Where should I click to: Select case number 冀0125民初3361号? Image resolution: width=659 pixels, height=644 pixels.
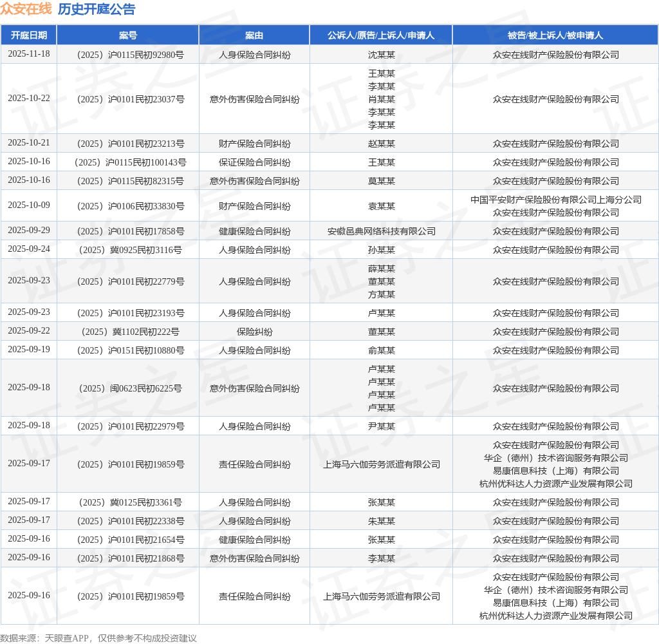tap(130, 502)
